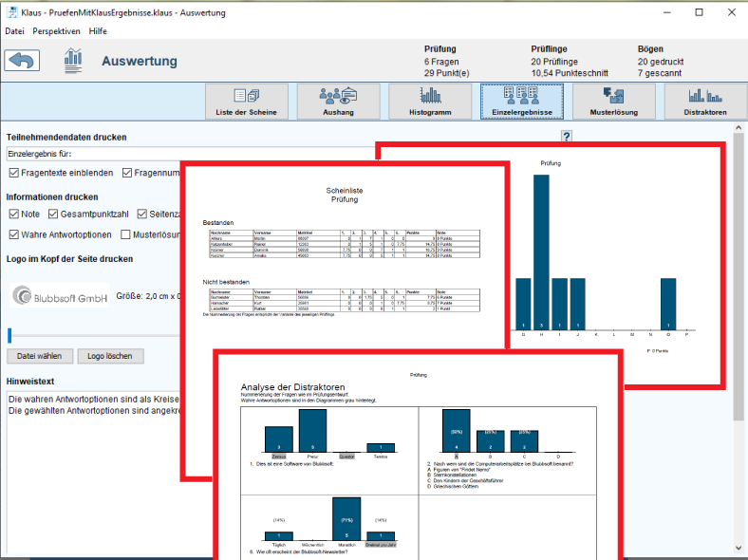Open Liste der Scheine view

click(246, 102)
